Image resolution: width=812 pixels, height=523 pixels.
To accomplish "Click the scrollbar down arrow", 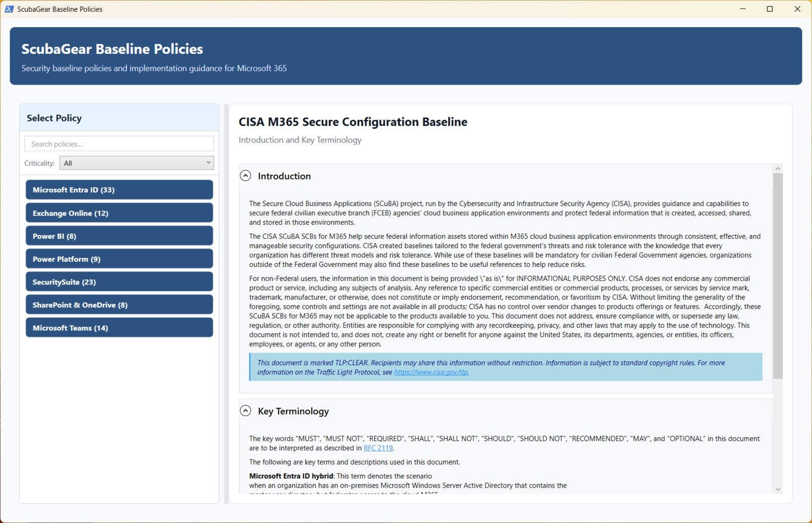I will 778,490.
